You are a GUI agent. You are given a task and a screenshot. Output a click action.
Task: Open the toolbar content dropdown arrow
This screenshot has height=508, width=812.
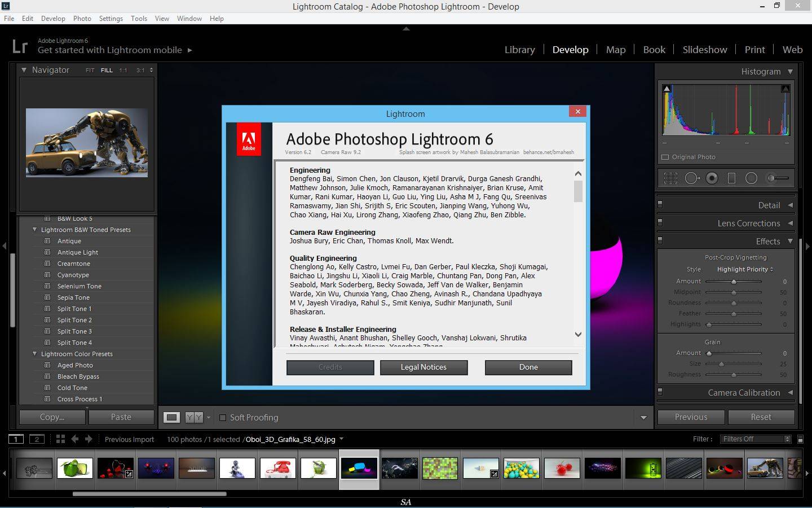coord(643,418)
